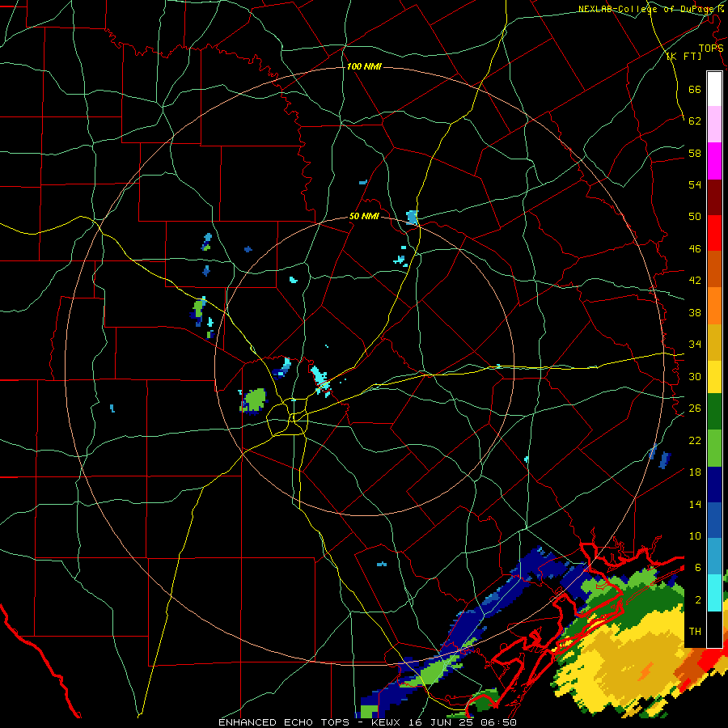Click the "50 NMI" range ring label
This screenshot has height=728, width=728.
364,217
